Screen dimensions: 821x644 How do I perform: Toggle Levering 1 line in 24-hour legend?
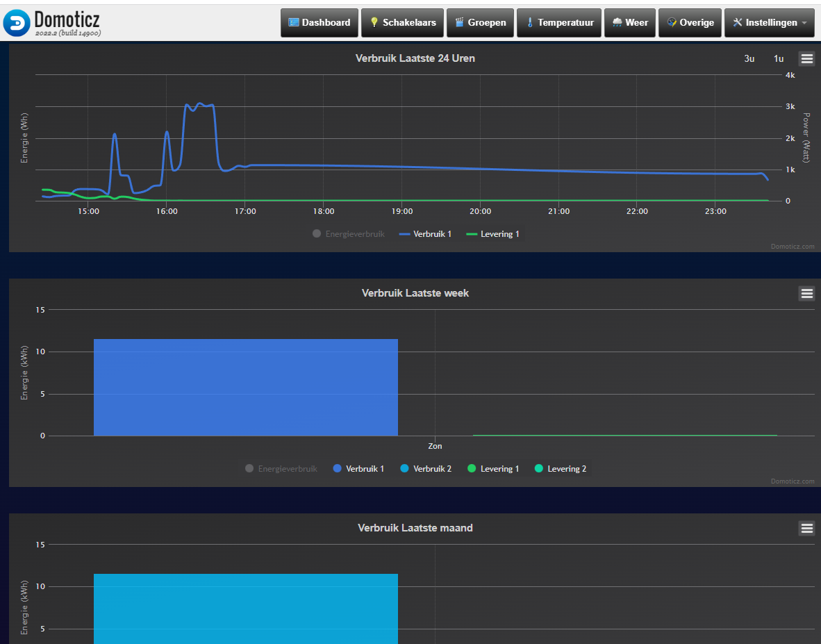[x=492, y=234]
